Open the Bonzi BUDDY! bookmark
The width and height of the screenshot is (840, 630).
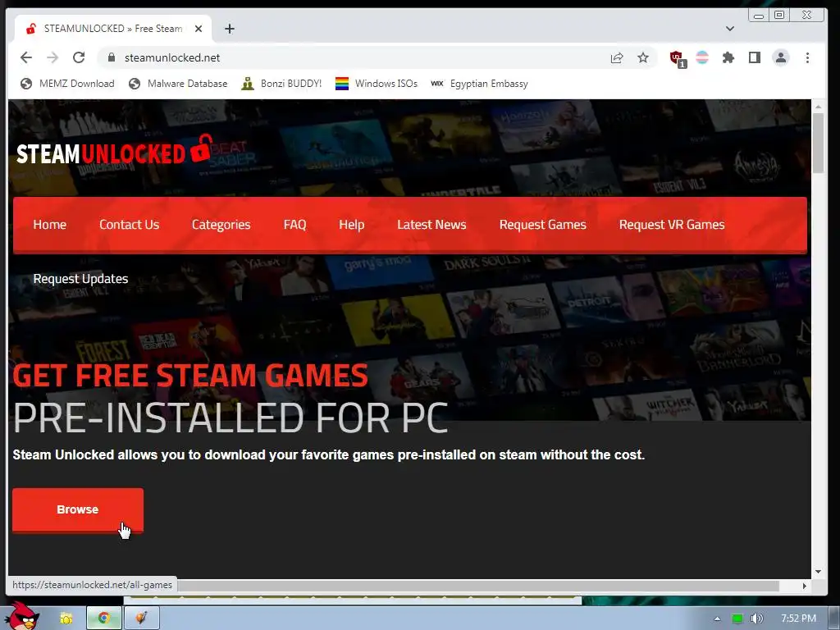[281, 84]
